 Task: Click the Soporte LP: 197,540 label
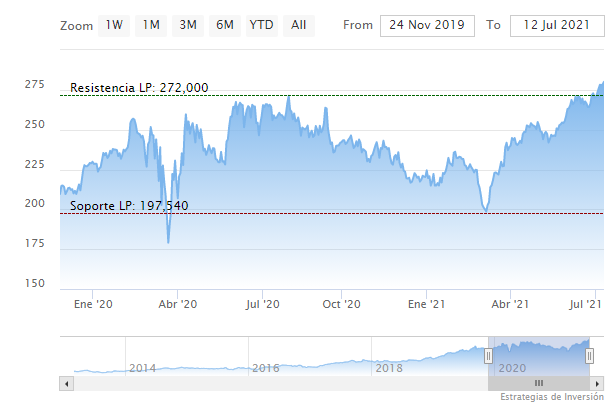(x=129, y=206)
